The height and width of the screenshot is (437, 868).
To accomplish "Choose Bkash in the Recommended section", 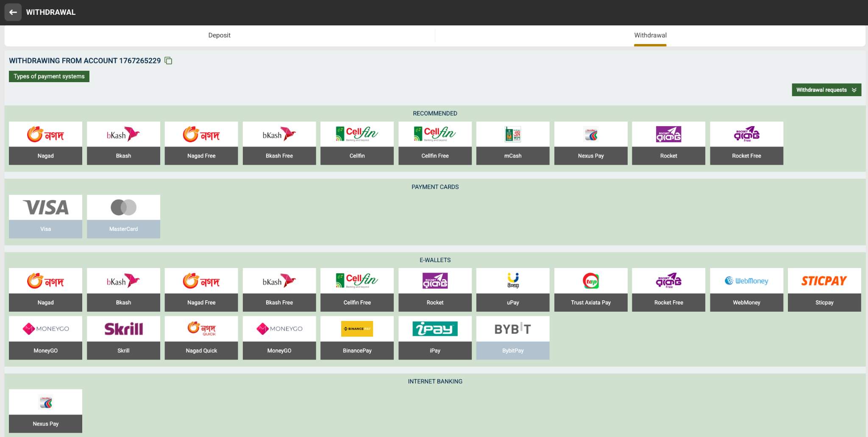I will click(x=123, y=143).
